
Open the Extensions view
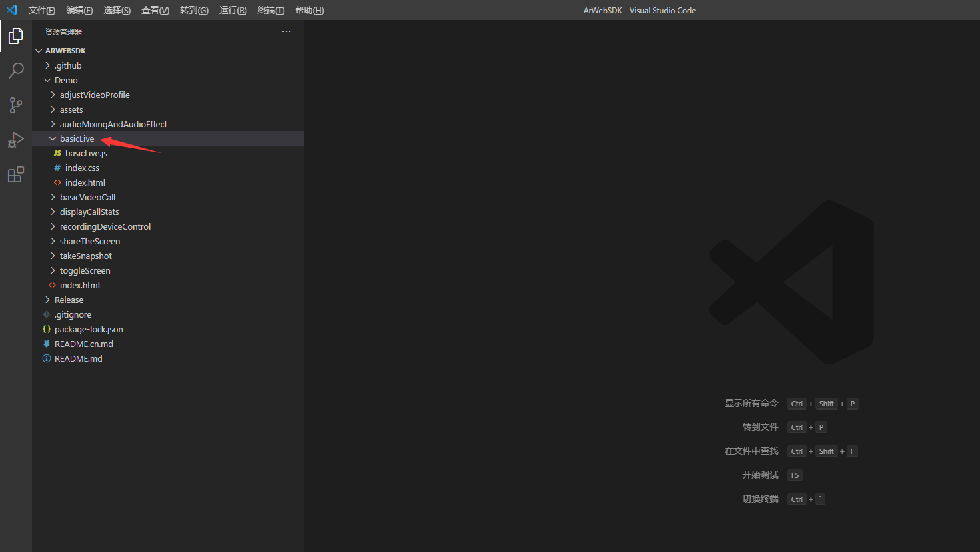click(x=16, y=174)
